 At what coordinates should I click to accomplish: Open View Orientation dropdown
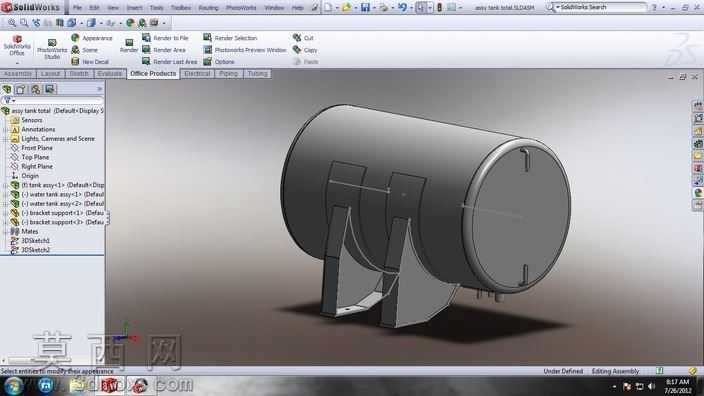coord(71,22)
